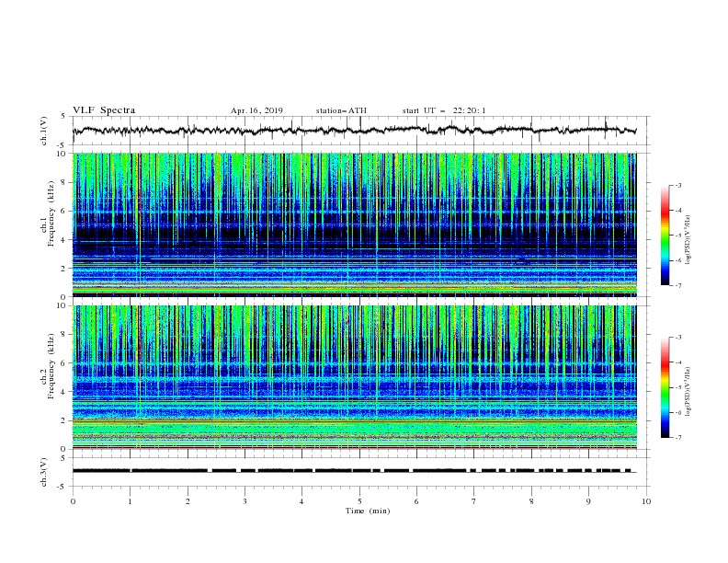Click the ch.1(V) waveform trace

(354, 131)
